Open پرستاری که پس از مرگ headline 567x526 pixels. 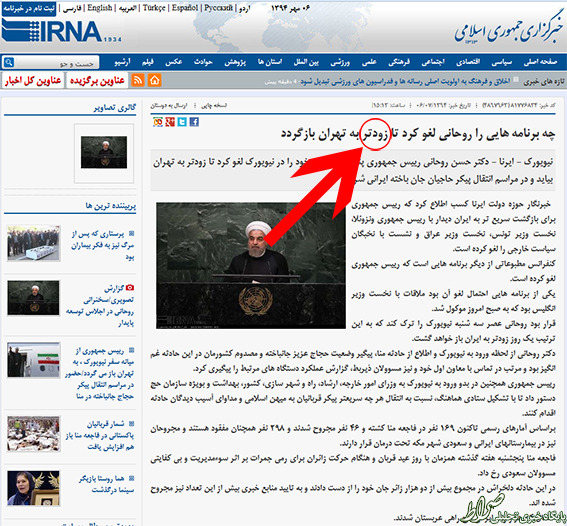pyautogui.click(x=103, y=245)
